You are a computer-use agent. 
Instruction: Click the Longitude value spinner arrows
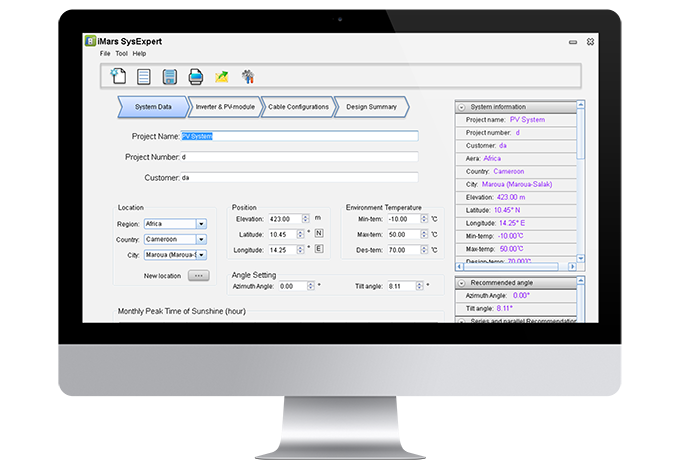(x=301, y=250)
